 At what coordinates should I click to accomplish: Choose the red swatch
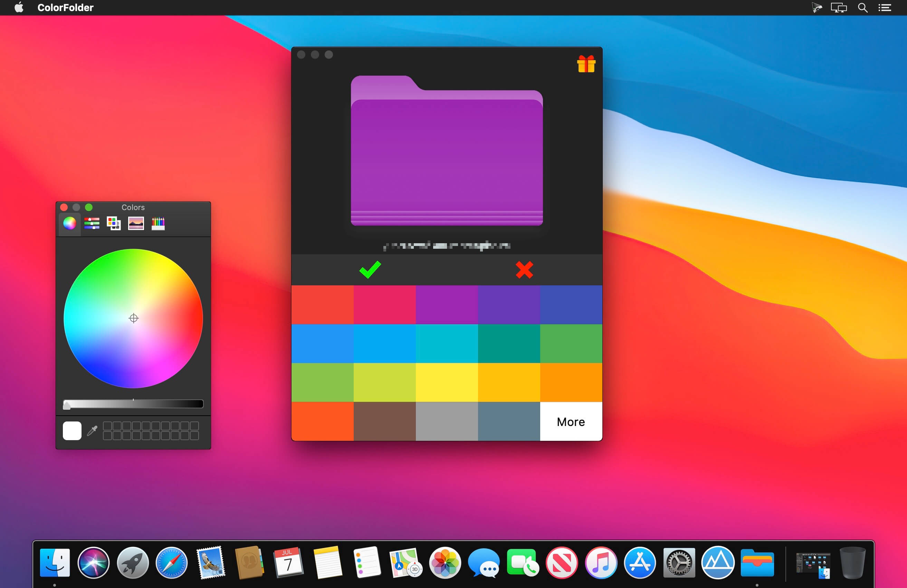[322, 305]
